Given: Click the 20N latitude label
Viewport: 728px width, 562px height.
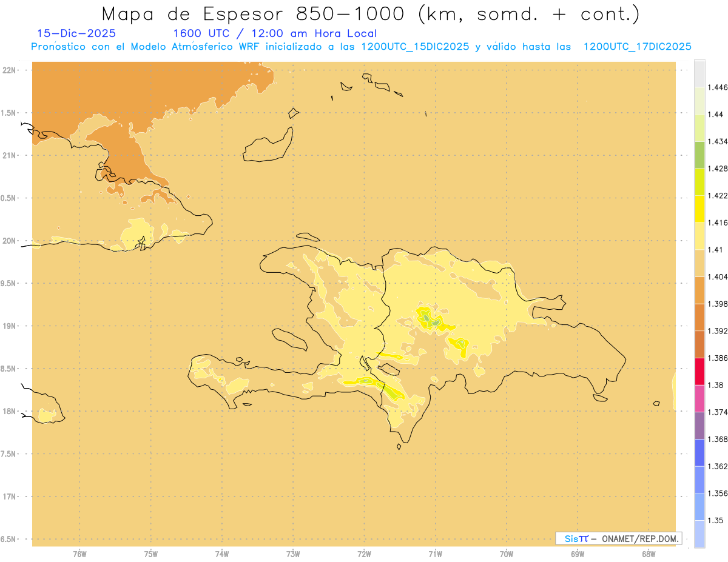Looking at the screenshot, I should tap(10, 241).
